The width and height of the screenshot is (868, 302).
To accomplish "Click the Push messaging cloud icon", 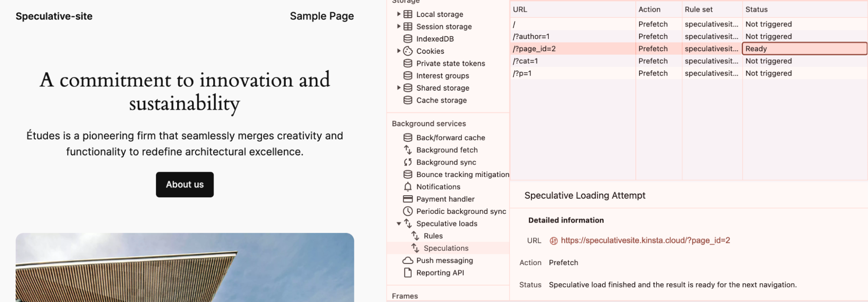I will pyautogui.click(x=408, y=260).
